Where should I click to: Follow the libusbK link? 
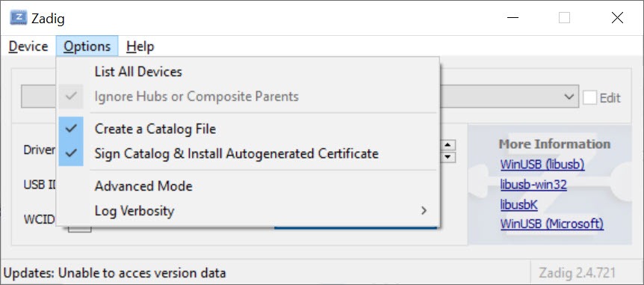pos(518,204)
